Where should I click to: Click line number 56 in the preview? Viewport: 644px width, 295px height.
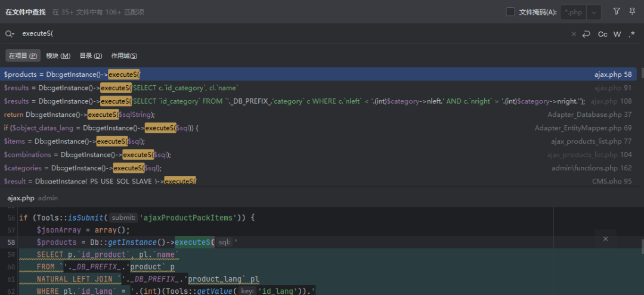11,218
